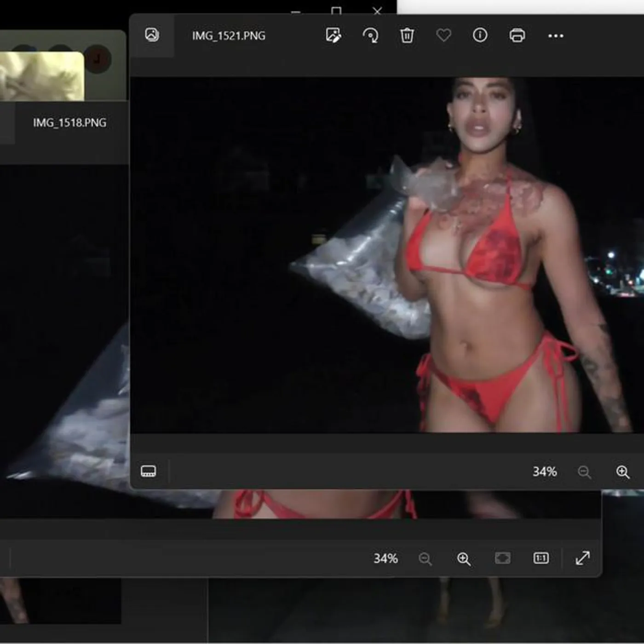Click the light-colored thumbnail above IMG_1518.PNG
Viewport: 644px width, 644px height.
click(x=41, y=76)
